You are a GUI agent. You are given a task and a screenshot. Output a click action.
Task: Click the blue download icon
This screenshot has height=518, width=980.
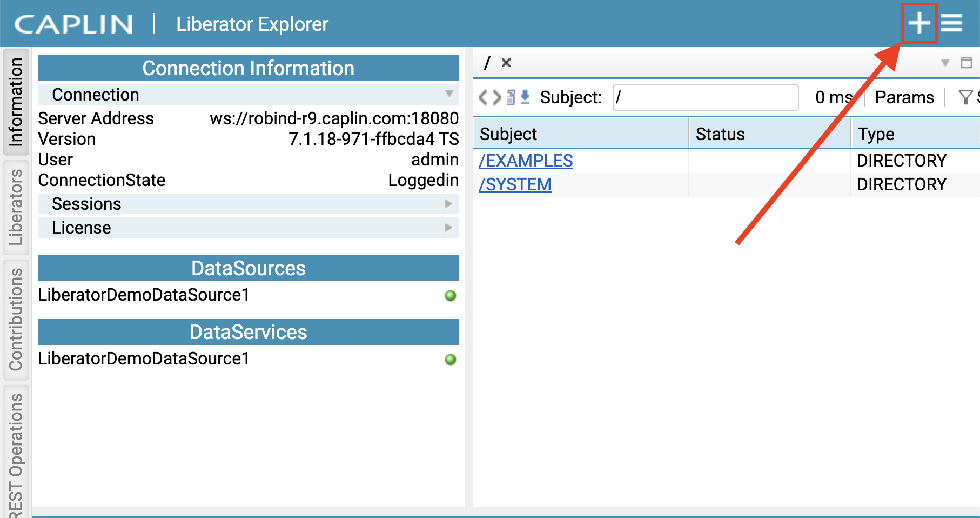(x=525, y=97)
